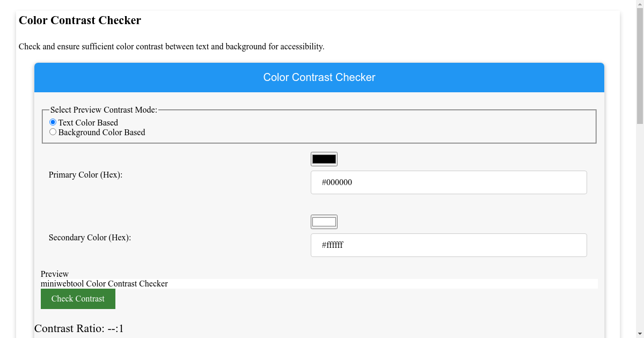Viewport: 644px width, 338px height.
Task: Click the scrollbar up arrow
Action: click(639, 4)
